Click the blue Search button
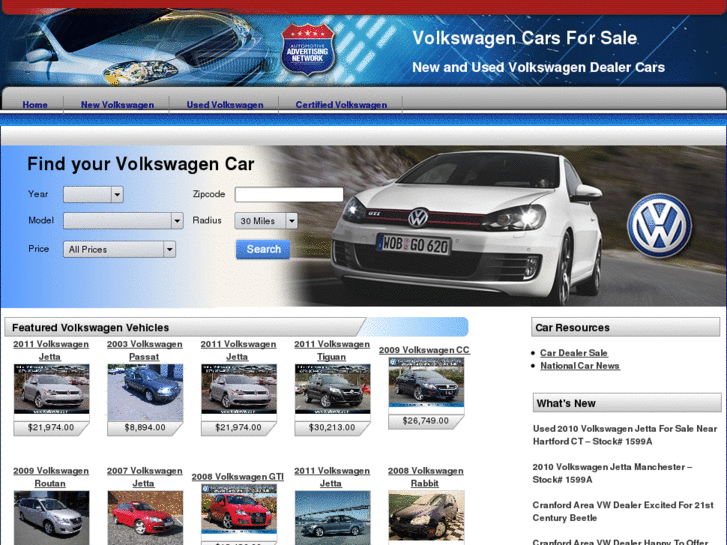 coord(263,249)
